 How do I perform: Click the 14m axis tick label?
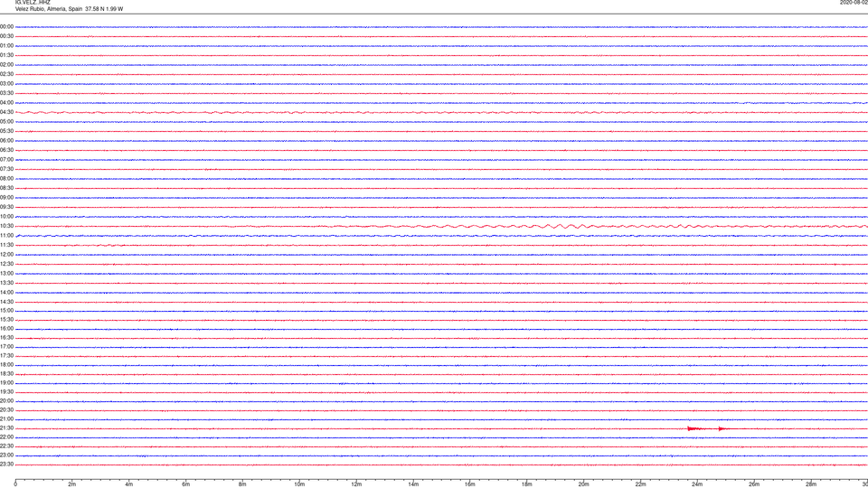413,484
